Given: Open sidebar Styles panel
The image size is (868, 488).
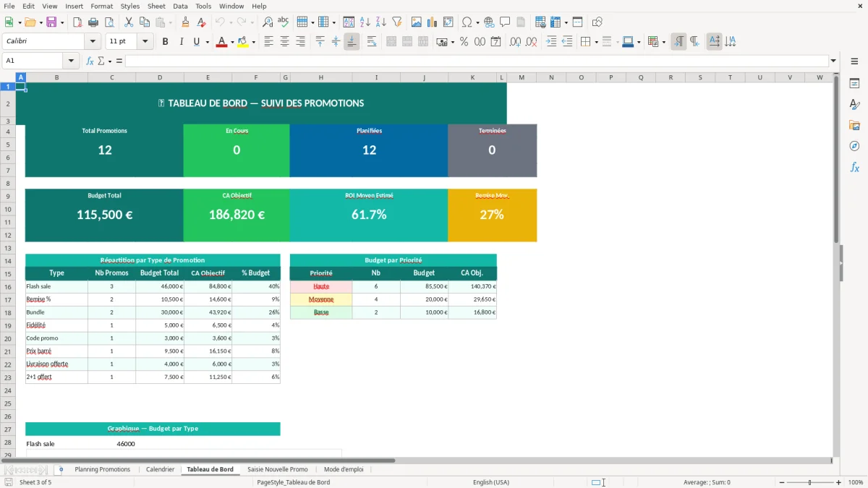Looking at the screenshot, I should click(x=854, y=104).
